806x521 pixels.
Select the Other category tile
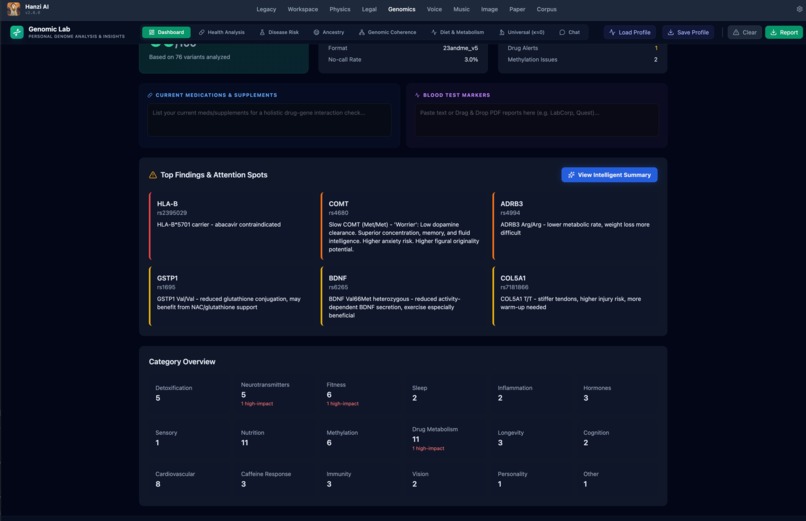[617, 479]
